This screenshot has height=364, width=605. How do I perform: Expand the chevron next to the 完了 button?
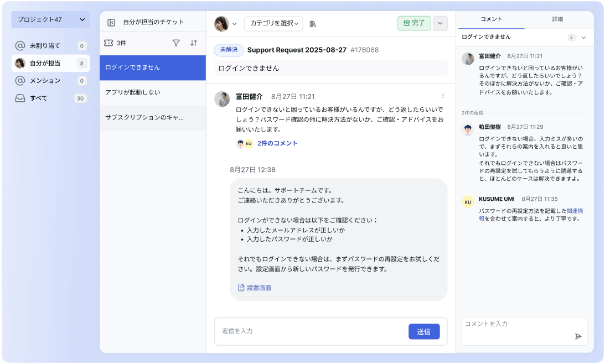click(x=440, y=24)
